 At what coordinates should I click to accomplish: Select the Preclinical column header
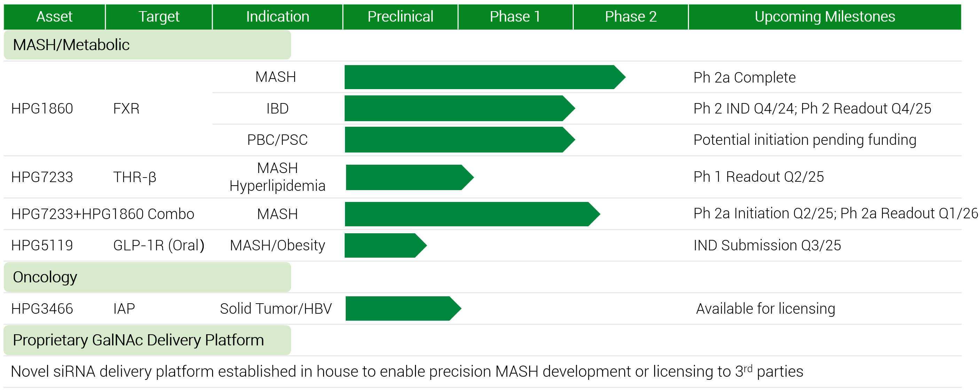point(400,17)
